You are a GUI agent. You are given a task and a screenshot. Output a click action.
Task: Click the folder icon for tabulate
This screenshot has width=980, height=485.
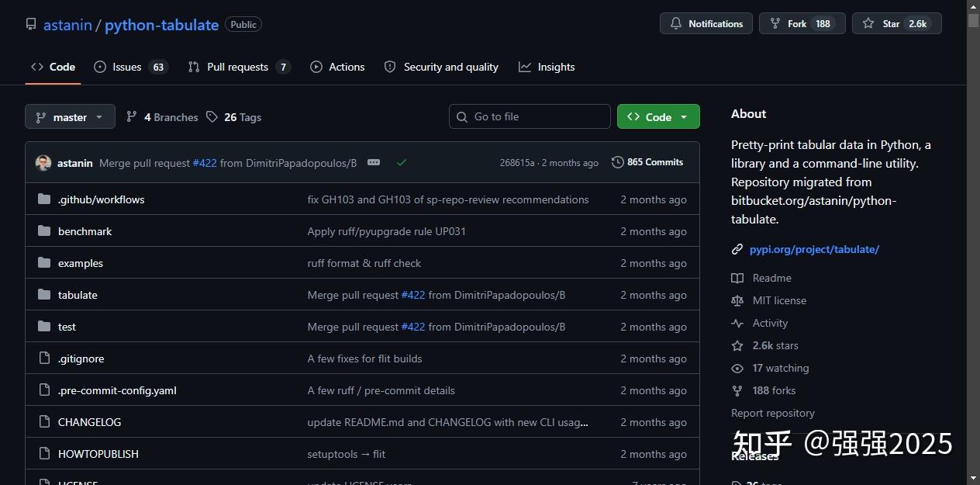pyautogui.click(x=44, y=295)
